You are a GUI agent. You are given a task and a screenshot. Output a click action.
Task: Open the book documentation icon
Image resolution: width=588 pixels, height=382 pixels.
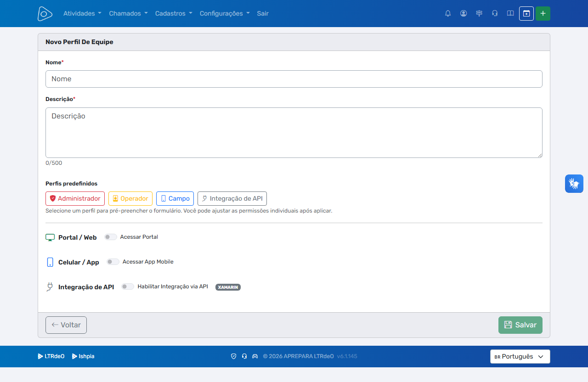point(510,13)
